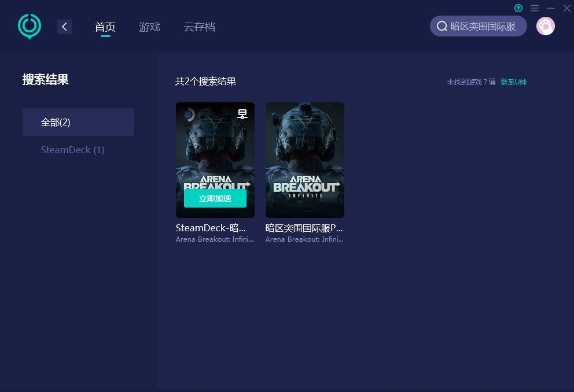Open the 首页 tab
Image resolution: width=574 pixels, height=392 pixels.
105,27
